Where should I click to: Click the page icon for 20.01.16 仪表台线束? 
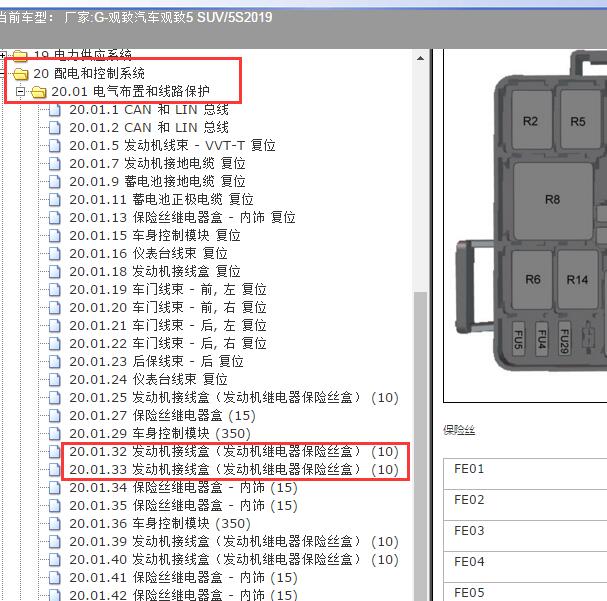[55, 253]
